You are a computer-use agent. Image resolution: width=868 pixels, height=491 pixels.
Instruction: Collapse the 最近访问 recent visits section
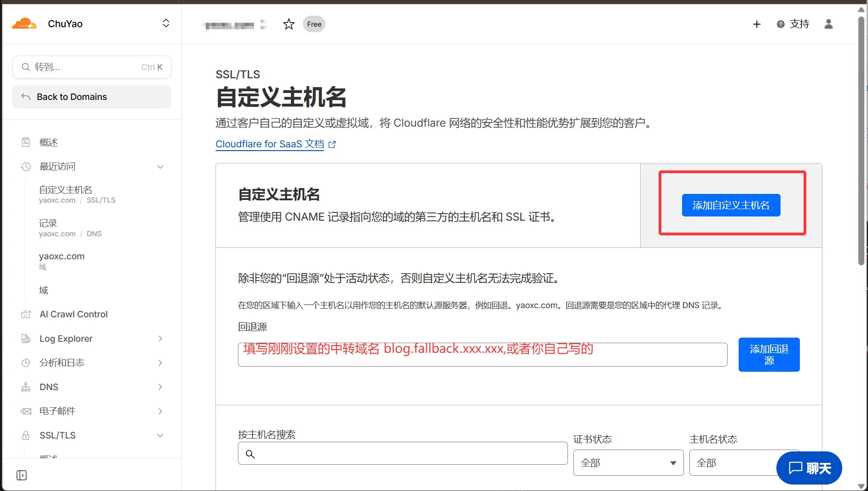click(x=160, y=167)
